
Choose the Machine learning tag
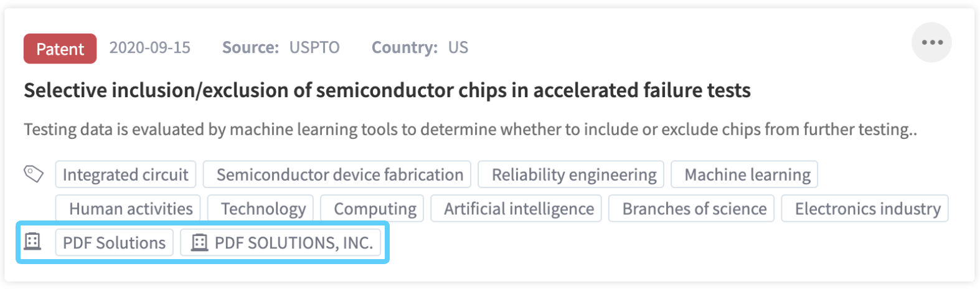pos(747,174)
